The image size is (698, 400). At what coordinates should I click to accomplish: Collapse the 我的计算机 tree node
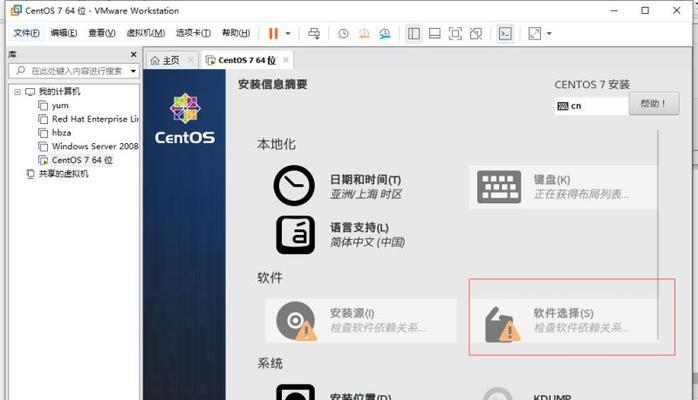point(17,92)
